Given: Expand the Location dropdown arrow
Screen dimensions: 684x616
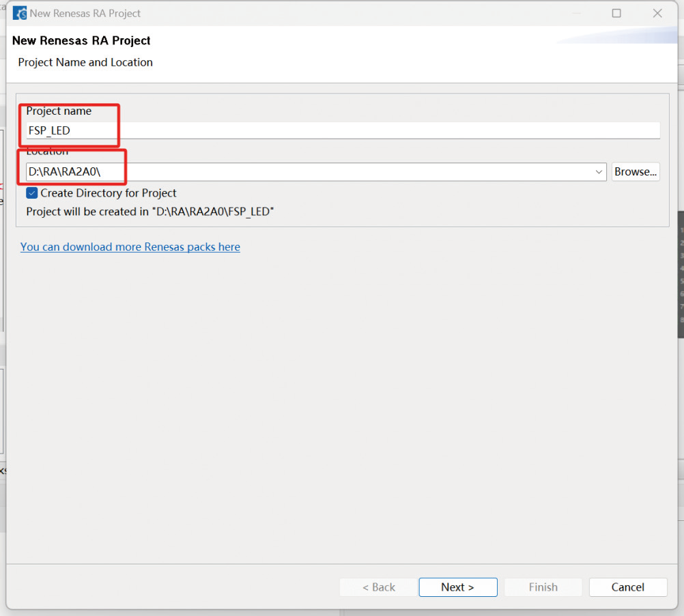Looking at the screenshot, I should 599,172.
